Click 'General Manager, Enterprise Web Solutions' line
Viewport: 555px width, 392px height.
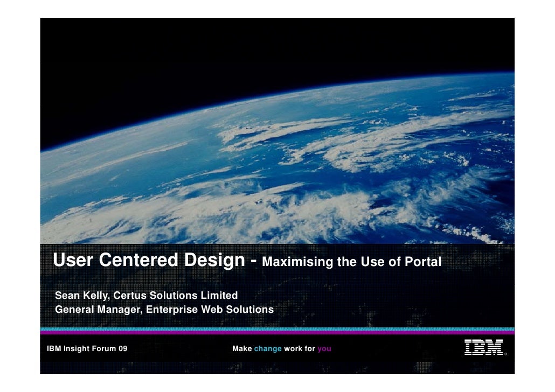164,310
